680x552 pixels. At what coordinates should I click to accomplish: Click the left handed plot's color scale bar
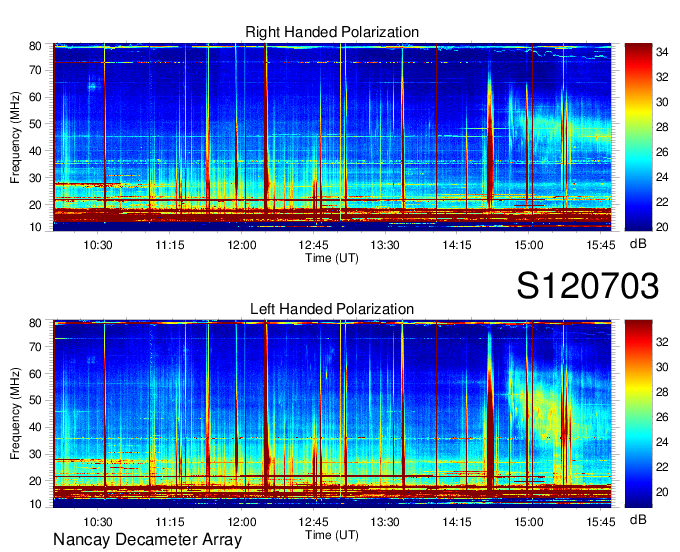[x=638, y=414]
